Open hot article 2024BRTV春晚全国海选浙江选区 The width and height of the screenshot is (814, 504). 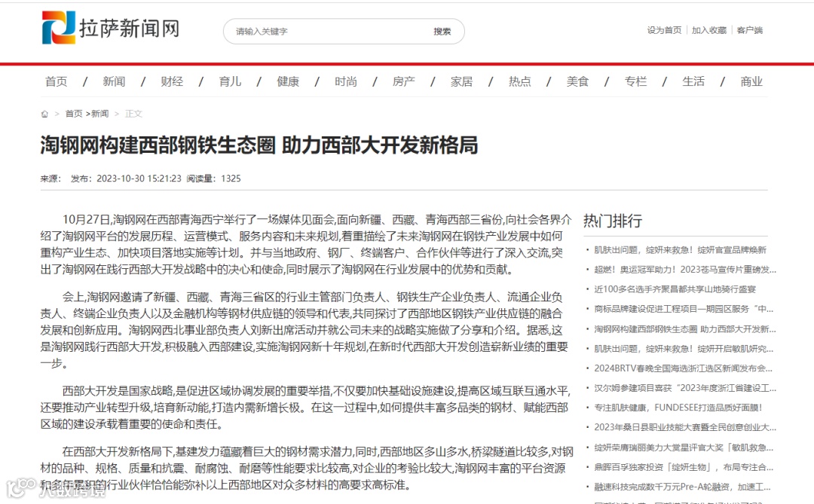pyautogui.click(x=683, y=368)
